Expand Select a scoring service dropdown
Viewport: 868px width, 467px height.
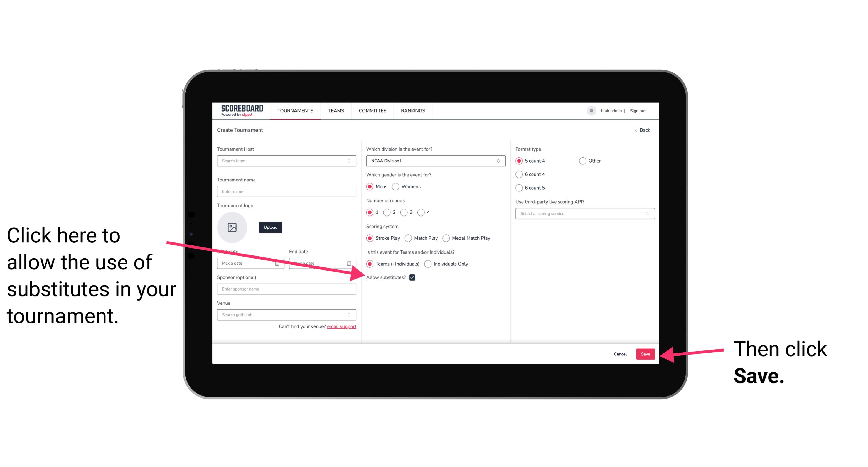pyautogui.click(x=584, y=213)
